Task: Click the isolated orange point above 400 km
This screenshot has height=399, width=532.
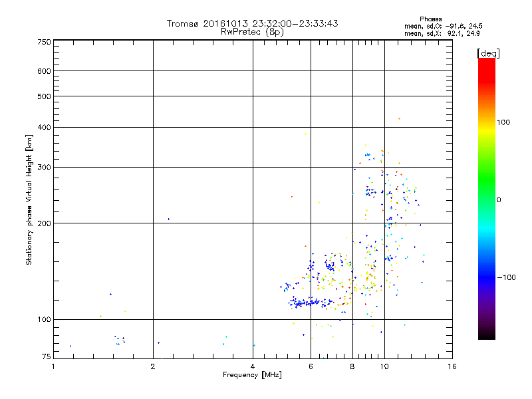Action: pos(400,119)
